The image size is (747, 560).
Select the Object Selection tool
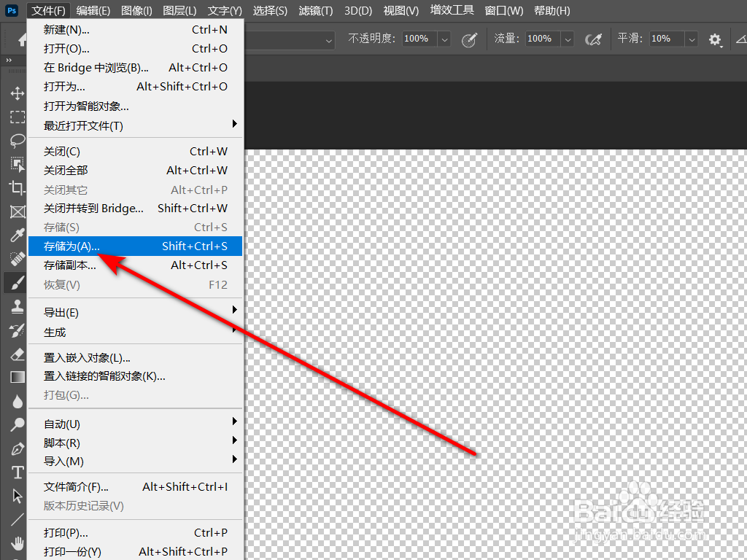pyautogui.click(x=18, y=164)
